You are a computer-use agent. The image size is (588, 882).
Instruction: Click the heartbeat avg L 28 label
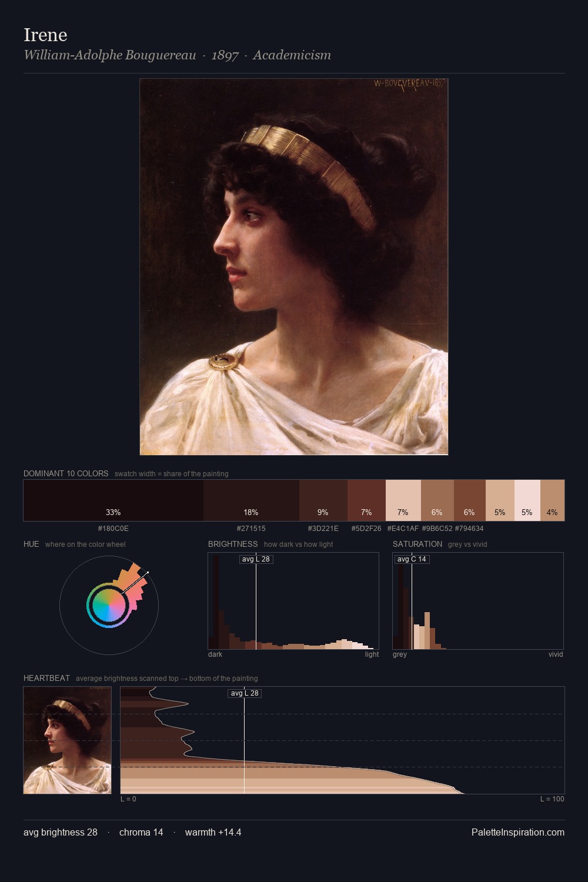point(245,693)
